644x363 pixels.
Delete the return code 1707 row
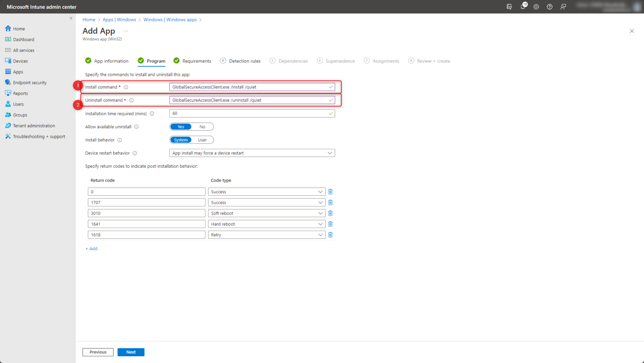[330, 202]
